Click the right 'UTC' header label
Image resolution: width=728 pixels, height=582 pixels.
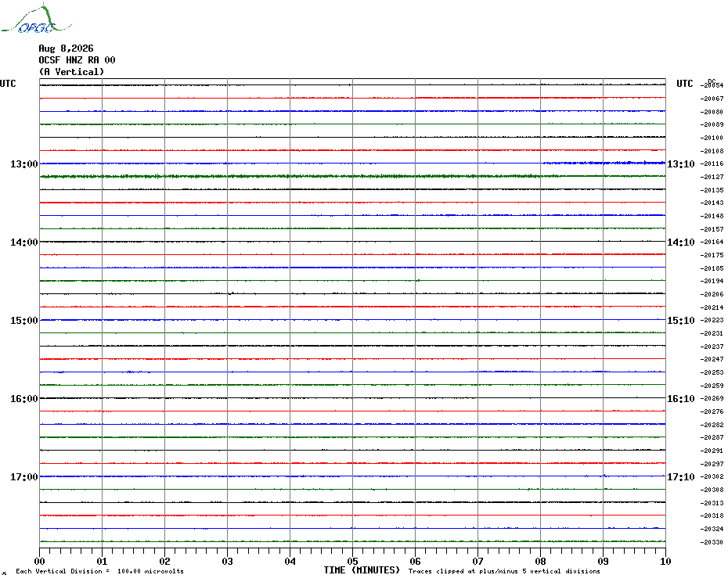[684, 84]
